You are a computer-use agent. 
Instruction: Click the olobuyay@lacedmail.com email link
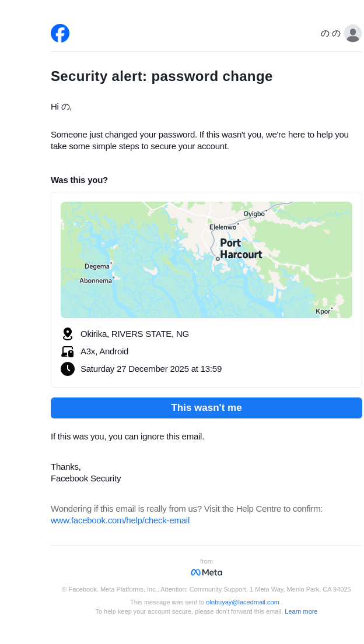[243, 602]
